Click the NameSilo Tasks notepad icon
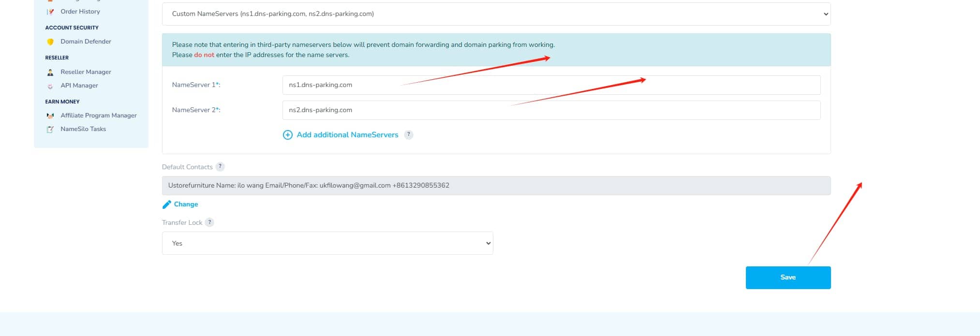The height and width of the screenshot is (336, 980). coord(50,129)
